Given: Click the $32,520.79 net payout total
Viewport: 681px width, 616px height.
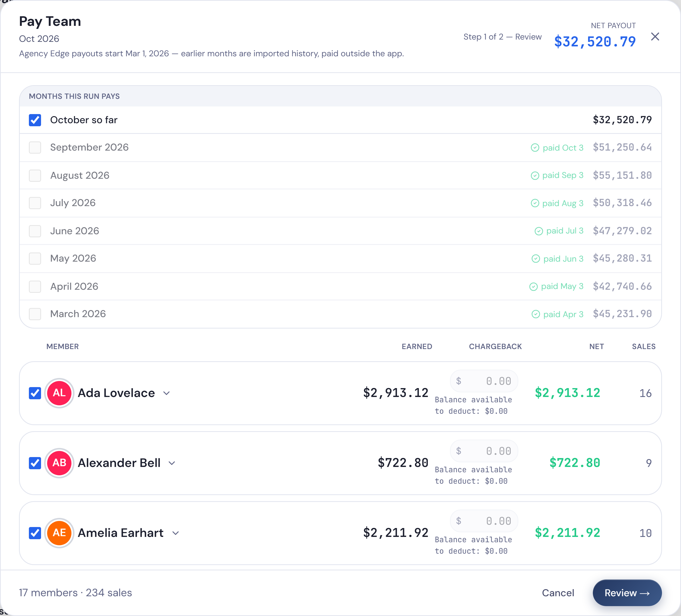Looking at the screenshot, I should click(595, 42).
